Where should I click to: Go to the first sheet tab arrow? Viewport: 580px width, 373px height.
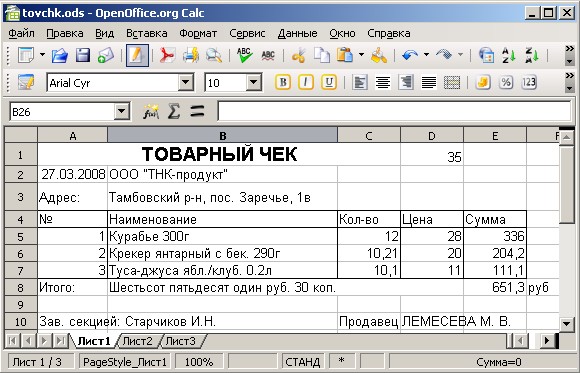pos(12,340)
